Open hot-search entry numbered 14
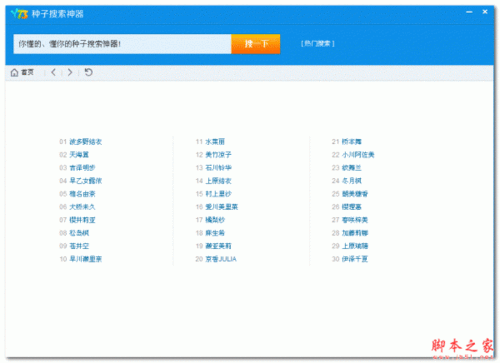500x363 pixels. [x=218, y=181]
